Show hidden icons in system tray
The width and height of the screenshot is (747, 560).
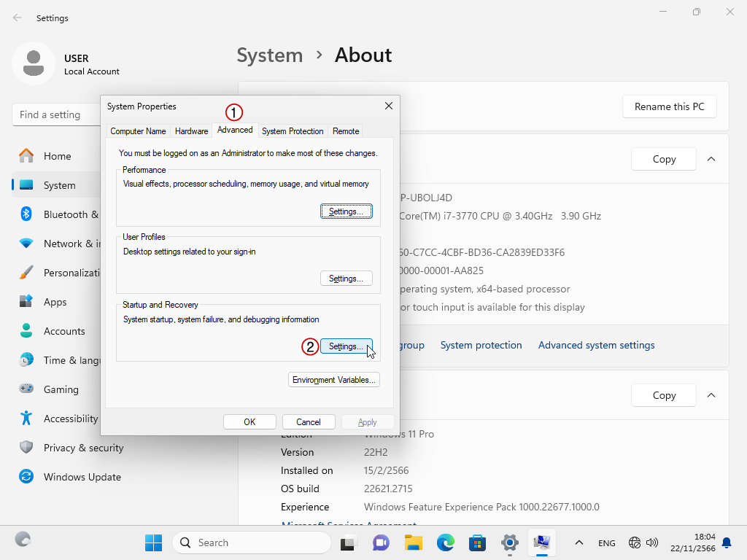click(579, 542)
